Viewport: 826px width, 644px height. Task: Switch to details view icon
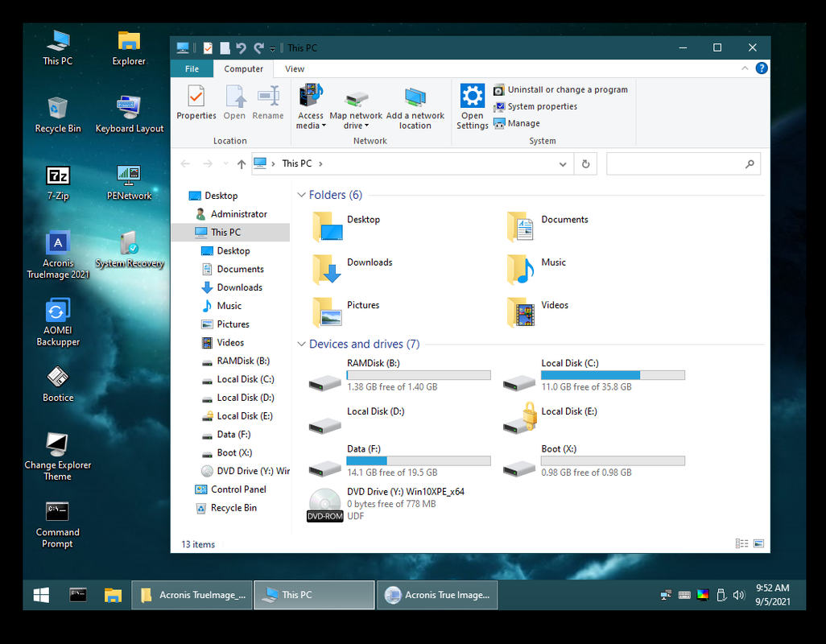pos(741,543)
